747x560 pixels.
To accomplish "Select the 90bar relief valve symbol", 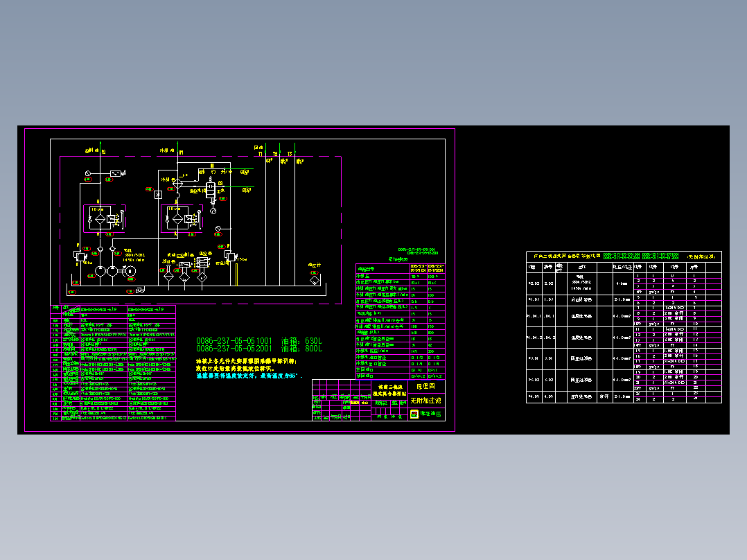I will click(79, 256).
